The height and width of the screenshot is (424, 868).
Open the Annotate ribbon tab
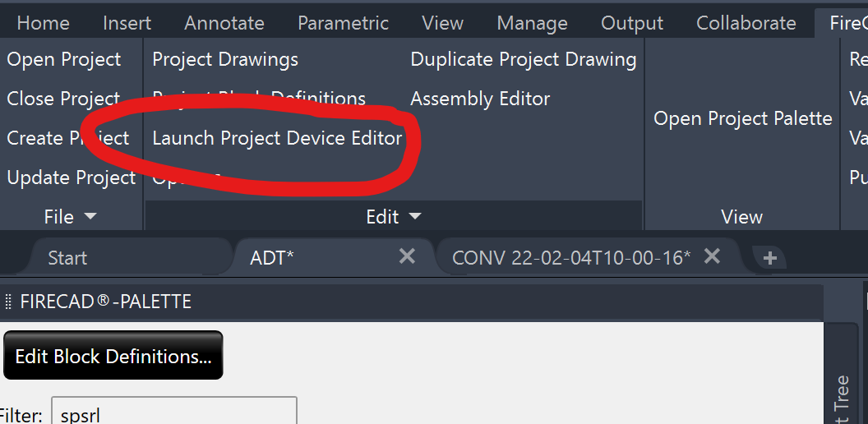pos(224,23)
